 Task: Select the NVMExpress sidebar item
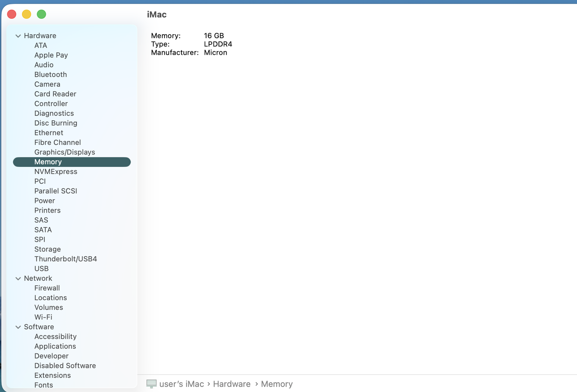click(56, 172)
